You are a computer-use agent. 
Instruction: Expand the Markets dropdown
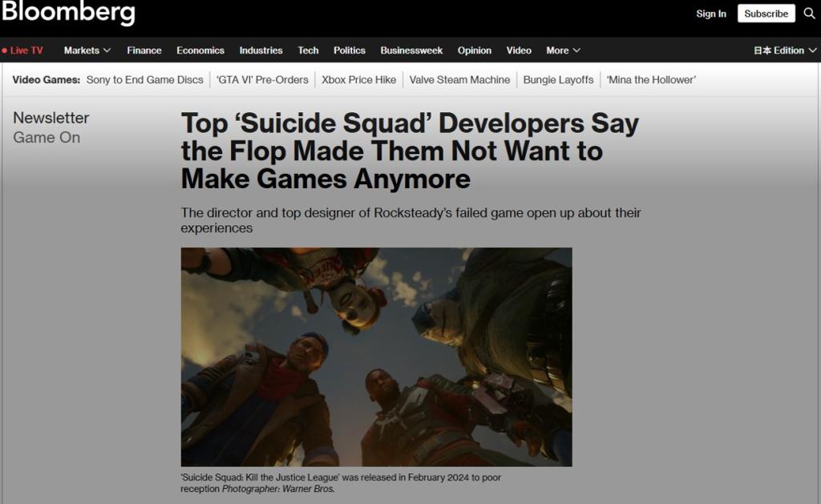coord(87,50)
